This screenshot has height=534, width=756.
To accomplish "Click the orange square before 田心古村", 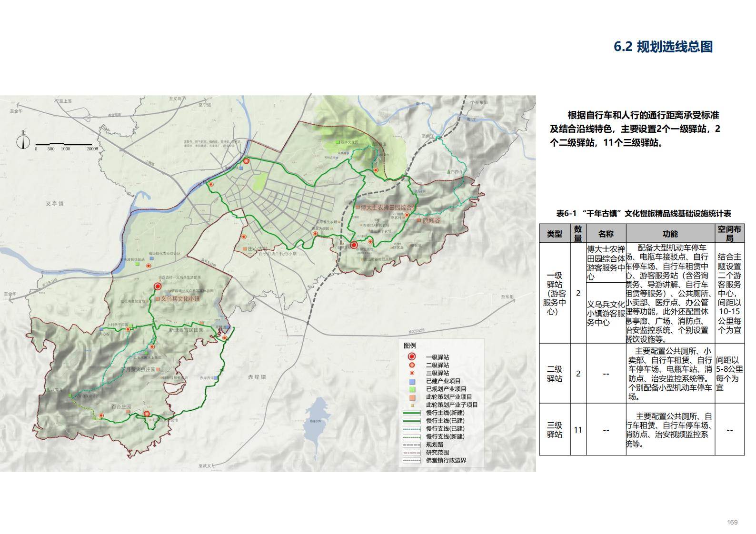I will (x=245, y=249).
